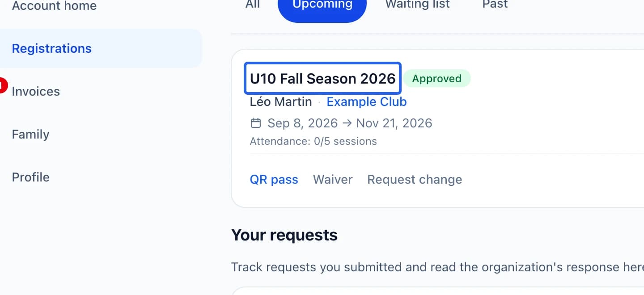
Task: Click the calendar icon beside the dates
Action: click(x=255, y=123)
